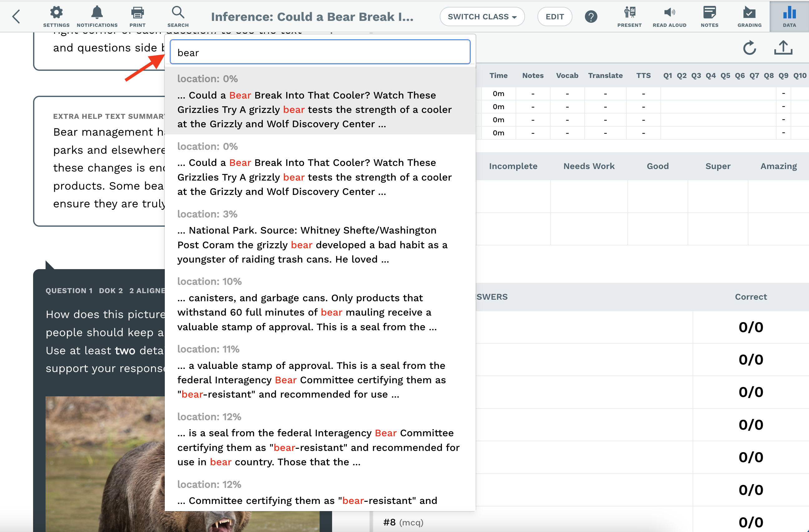809x532 pixels.
Task: Open the Help question mark
Action: [x=591, y=16]
